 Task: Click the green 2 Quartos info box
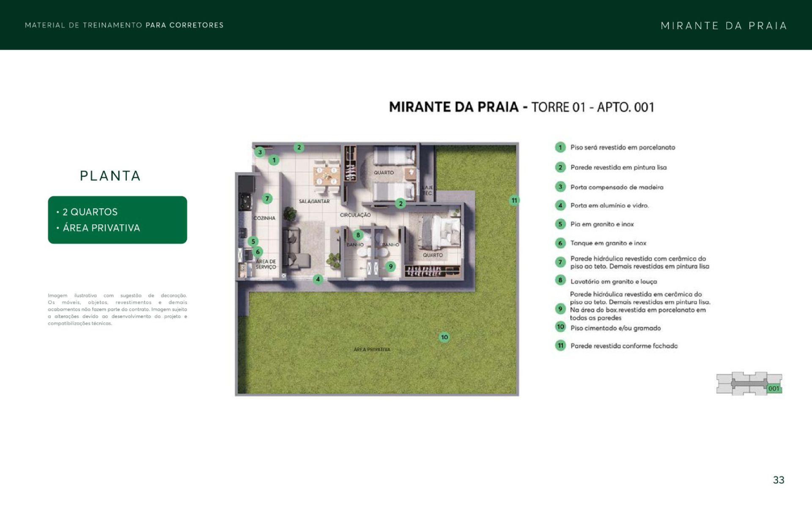118,220
